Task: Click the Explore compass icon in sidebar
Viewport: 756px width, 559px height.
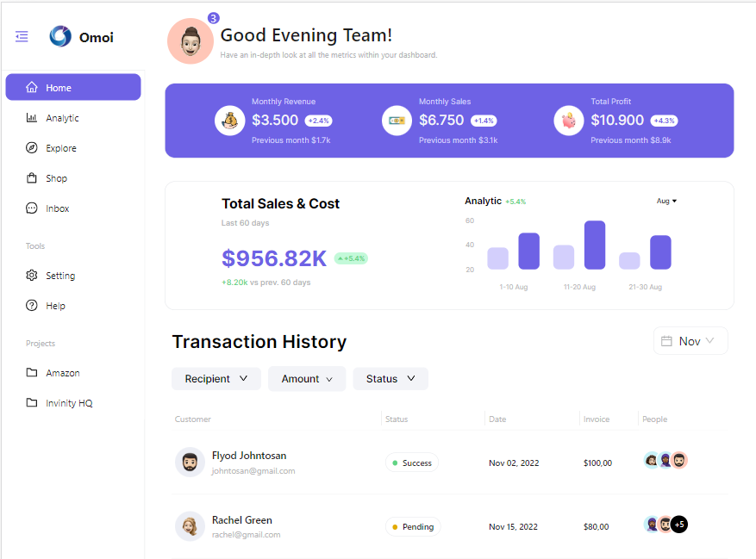Action: (x=32, y=148)
